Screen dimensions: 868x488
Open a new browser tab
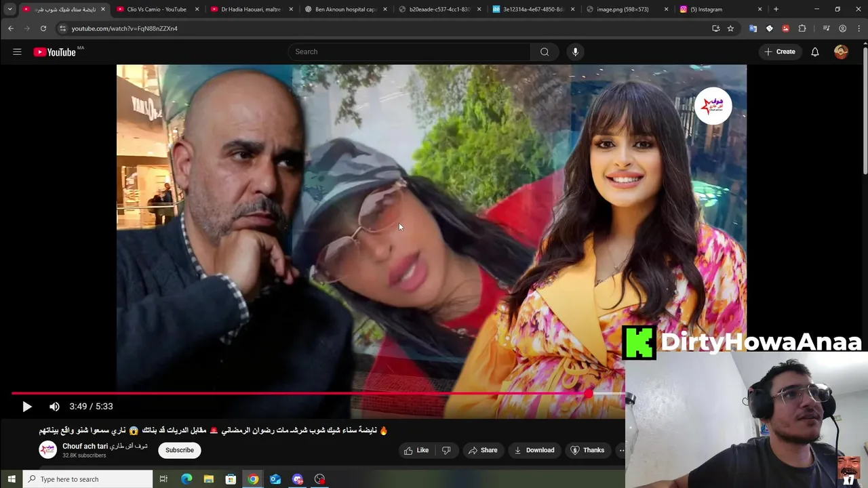tap(776, 9)
